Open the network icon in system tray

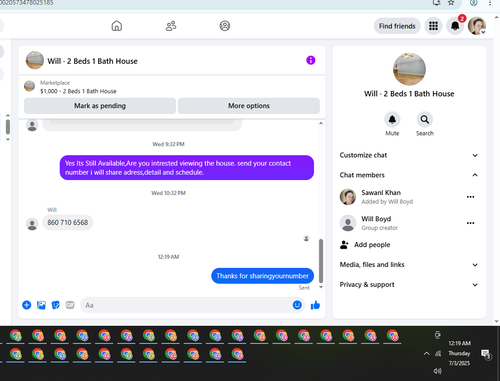(x=438, y=353)
